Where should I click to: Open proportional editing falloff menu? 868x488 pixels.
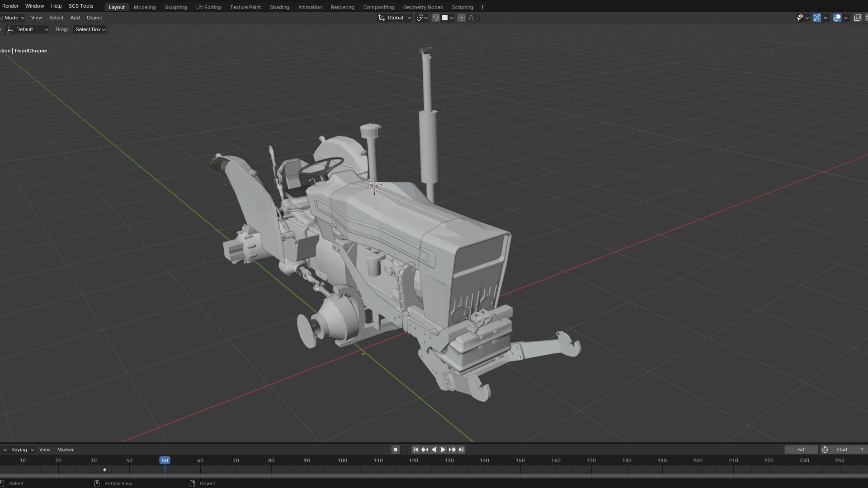click(473, 18)
